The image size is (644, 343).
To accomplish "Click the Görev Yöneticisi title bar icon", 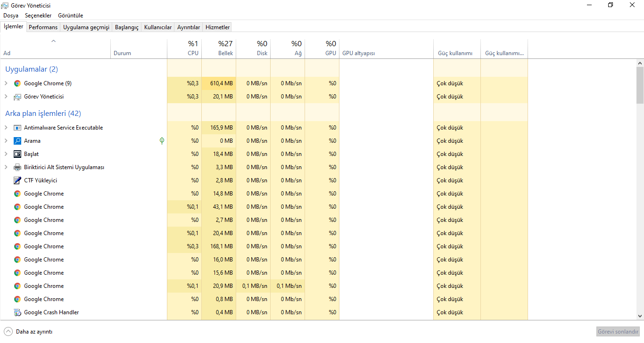I will click(5, 5).
